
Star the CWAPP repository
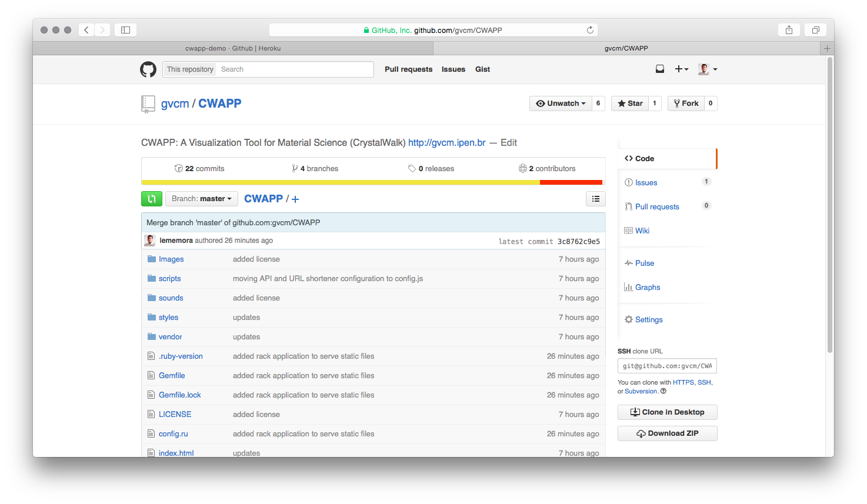pyautogui.click(x=630, y=104)
